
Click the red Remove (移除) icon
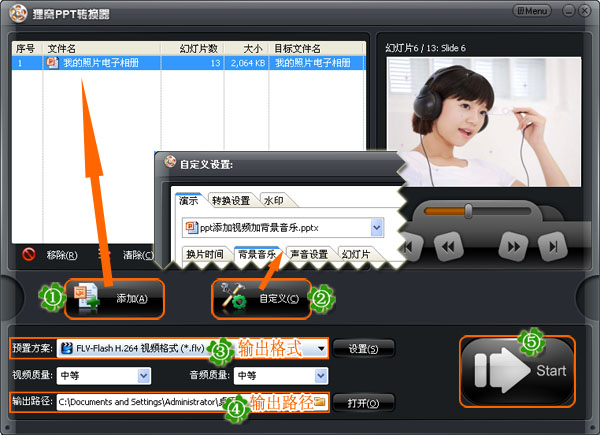(x=29, y=254)
